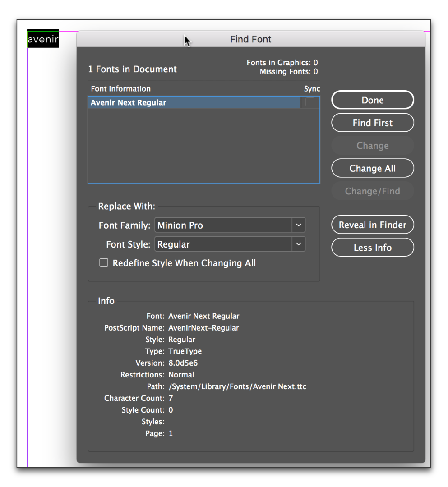Click the Style Count value 0
This screenshot has height=487, width=448.
pos(171,410)
